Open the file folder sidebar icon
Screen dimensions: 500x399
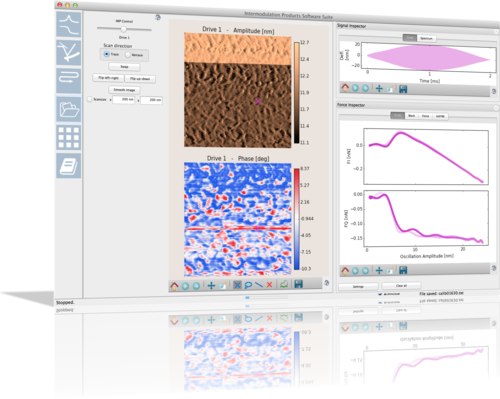click(x=68, y=109)
